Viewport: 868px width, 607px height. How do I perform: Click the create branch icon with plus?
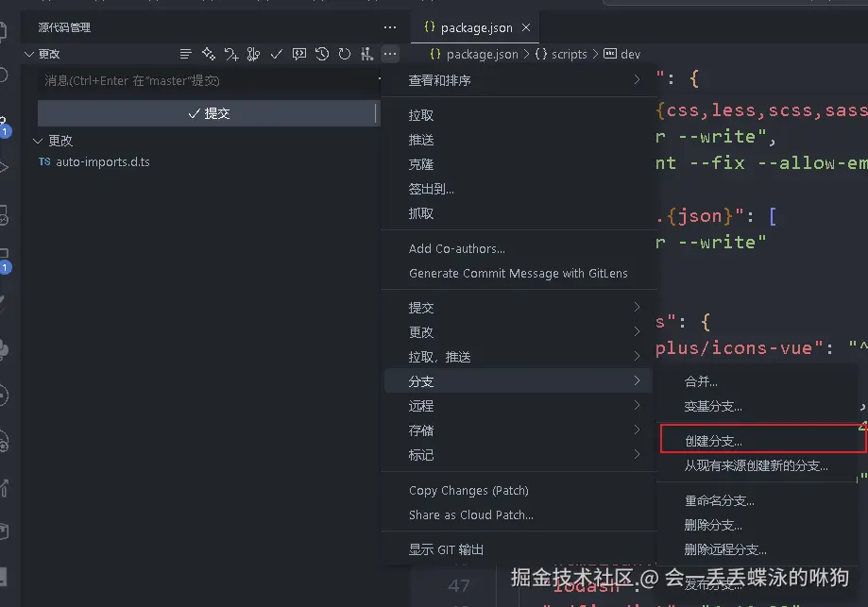tap(230, 54)
